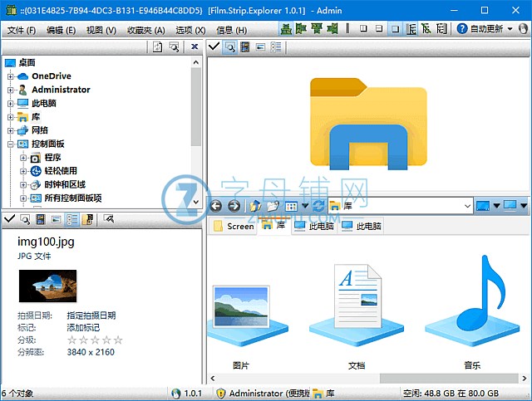The height and width of the screenshot is (401, 532).
Task: Click the back navigation arrow in address bar
Action: tap(216, 206)
